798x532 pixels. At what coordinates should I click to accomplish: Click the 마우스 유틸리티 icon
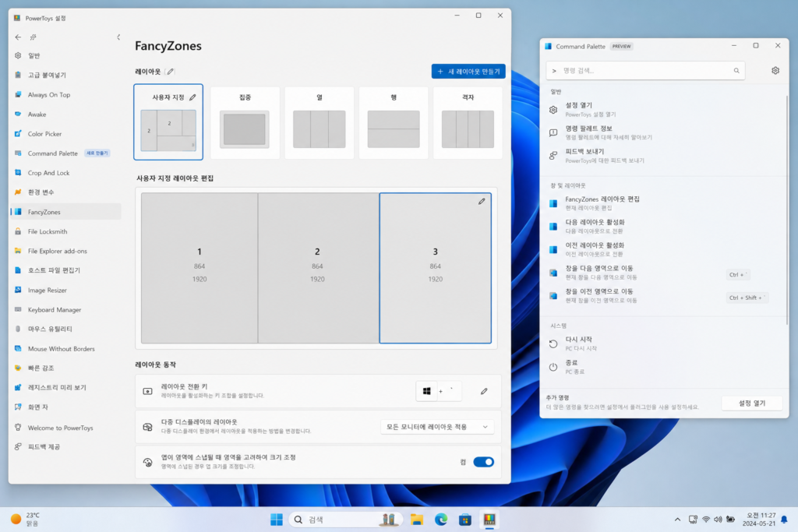(x=19, y=329)
